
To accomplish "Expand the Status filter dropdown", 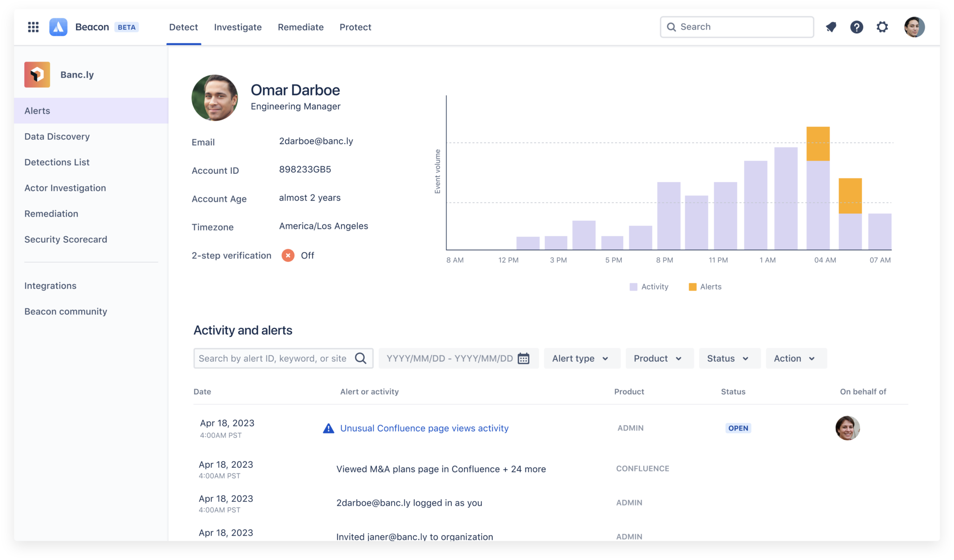I will [x=728, y=358].
